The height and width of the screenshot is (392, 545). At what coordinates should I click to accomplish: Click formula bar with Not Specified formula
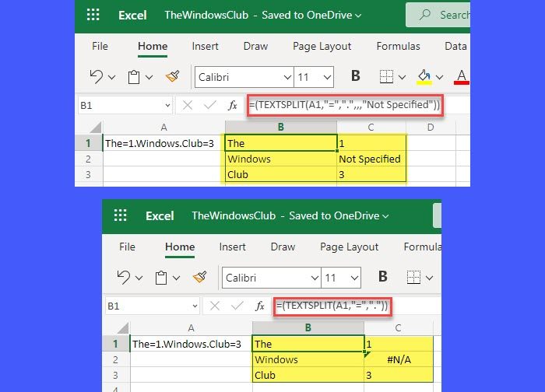tap(345, 105)
